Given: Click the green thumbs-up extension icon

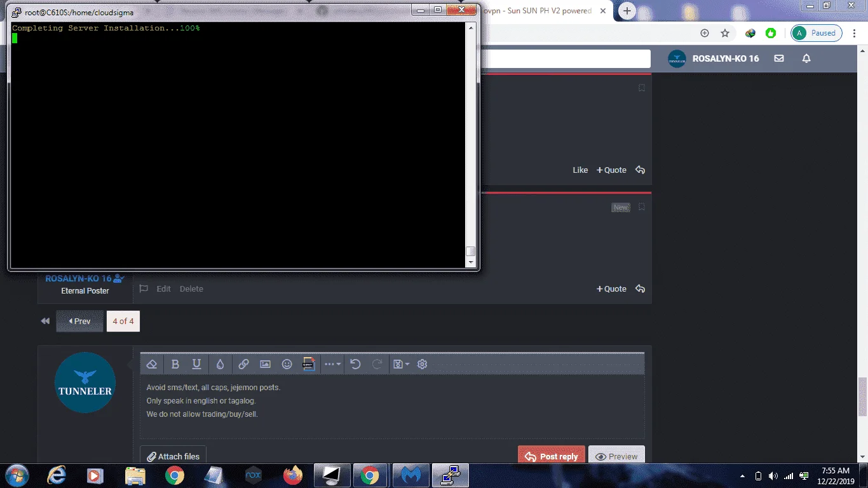Looking at the screenshot, I should 771,33.
